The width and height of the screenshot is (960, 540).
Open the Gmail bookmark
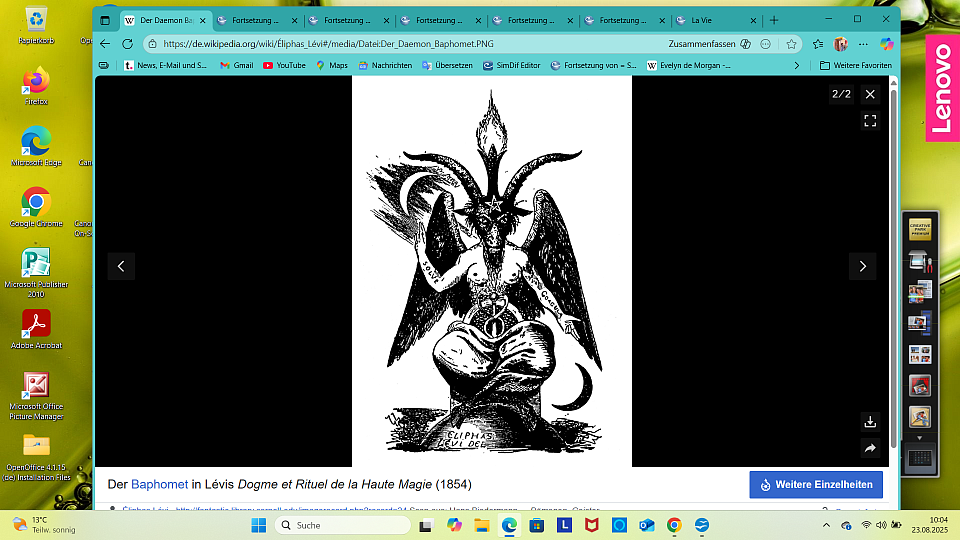237,66
